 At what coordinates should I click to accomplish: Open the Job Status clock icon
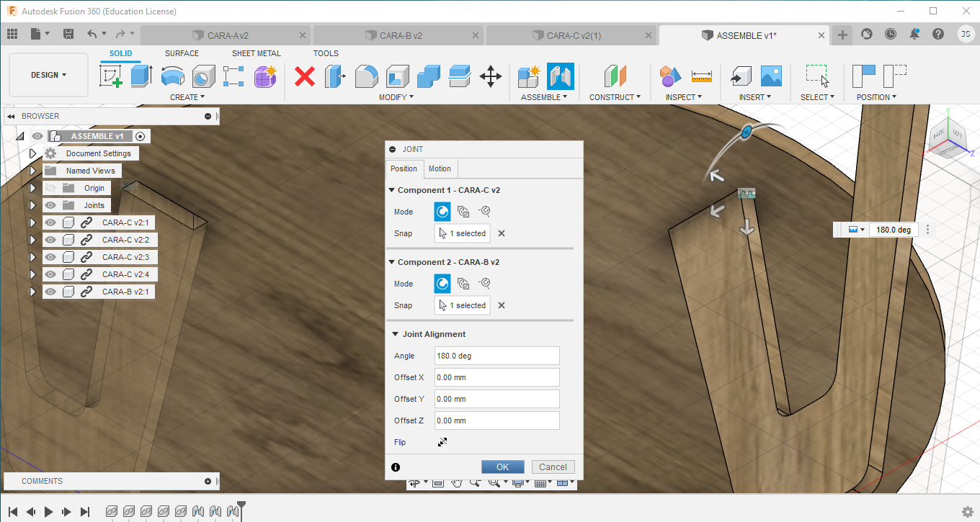891,34
